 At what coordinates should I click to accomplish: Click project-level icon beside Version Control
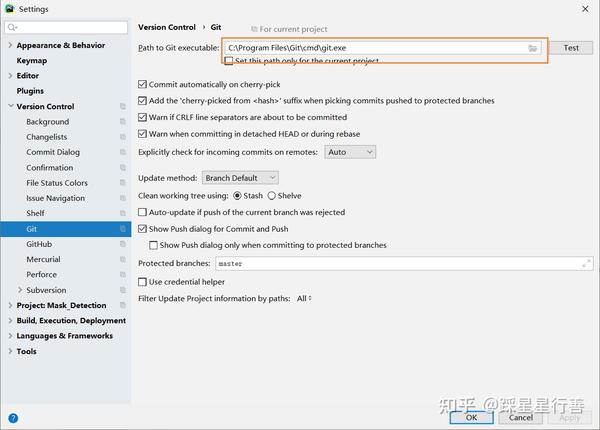(x=122, y=106)
